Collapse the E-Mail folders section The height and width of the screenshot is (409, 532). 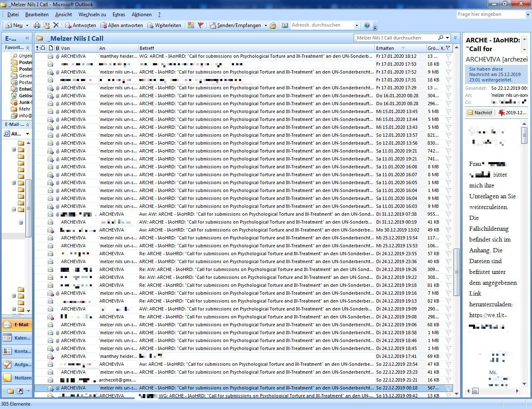pos(27,125)
